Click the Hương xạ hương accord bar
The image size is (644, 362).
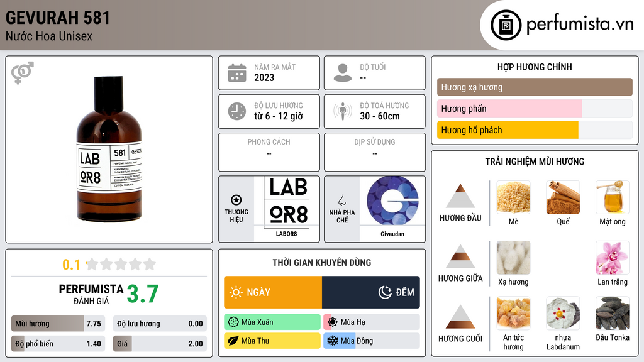[x=535, y=87]
